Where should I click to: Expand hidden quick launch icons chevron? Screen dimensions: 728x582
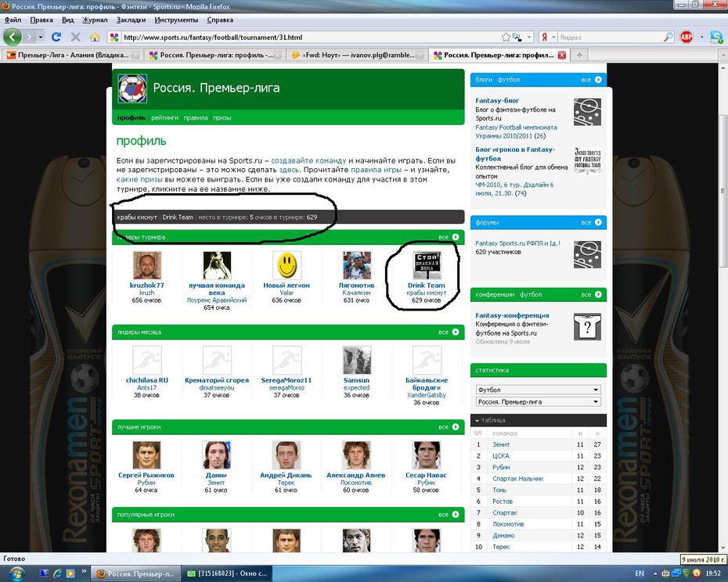(84, 571)
